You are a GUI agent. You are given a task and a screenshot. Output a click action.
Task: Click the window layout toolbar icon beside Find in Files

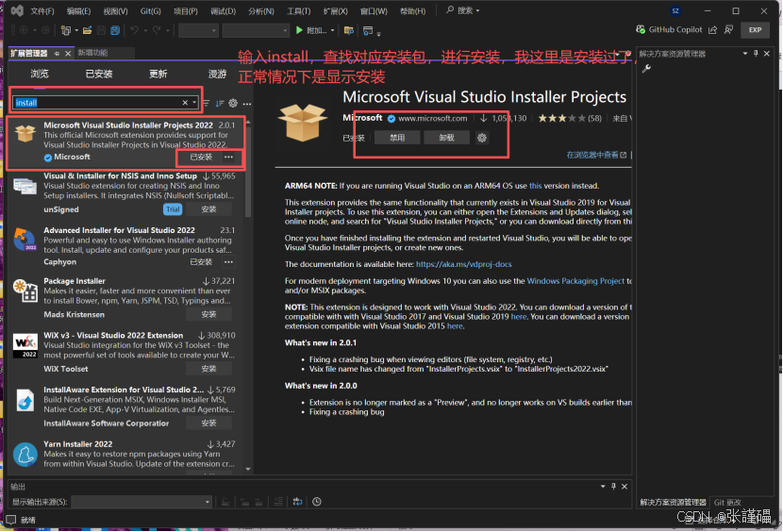coord(368,30)
